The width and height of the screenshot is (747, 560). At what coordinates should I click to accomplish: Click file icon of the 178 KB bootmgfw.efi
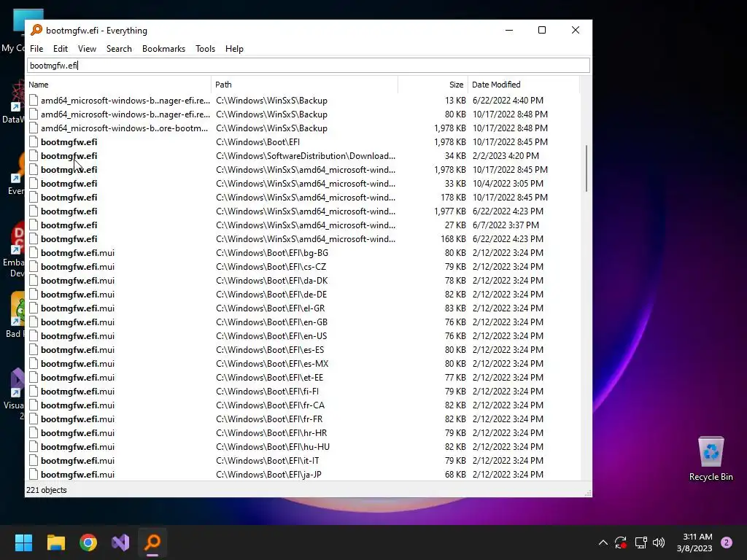click(x=34, y=197)
